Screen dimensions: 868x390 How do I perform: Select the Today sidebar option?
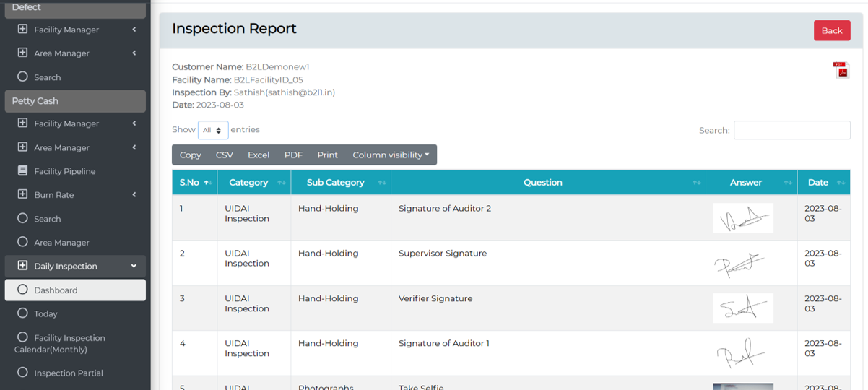pyautogui.click(x=45, y=314)
